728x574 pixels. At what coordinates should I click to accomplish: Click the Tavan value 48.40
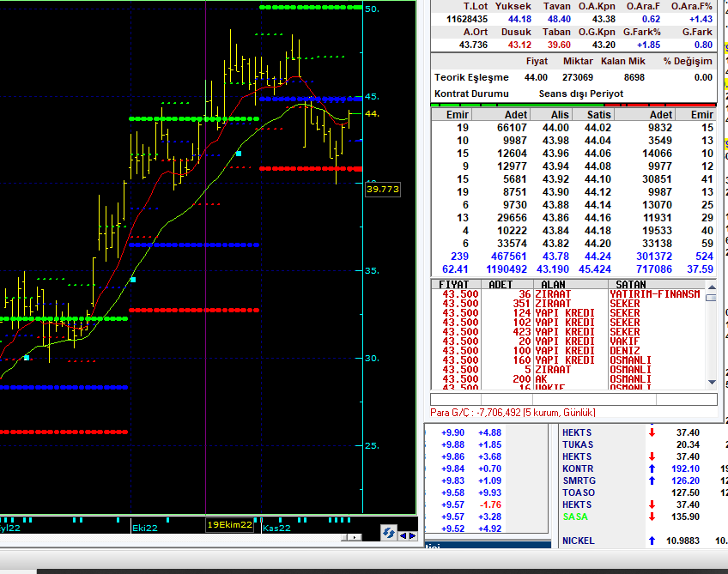(x=559, y=19)
